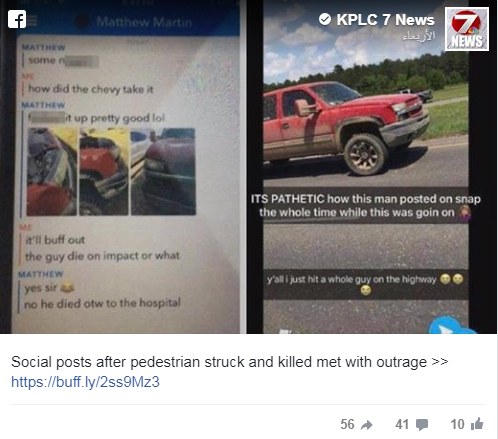Click the verified checkmark badge

tap(325, 19)
